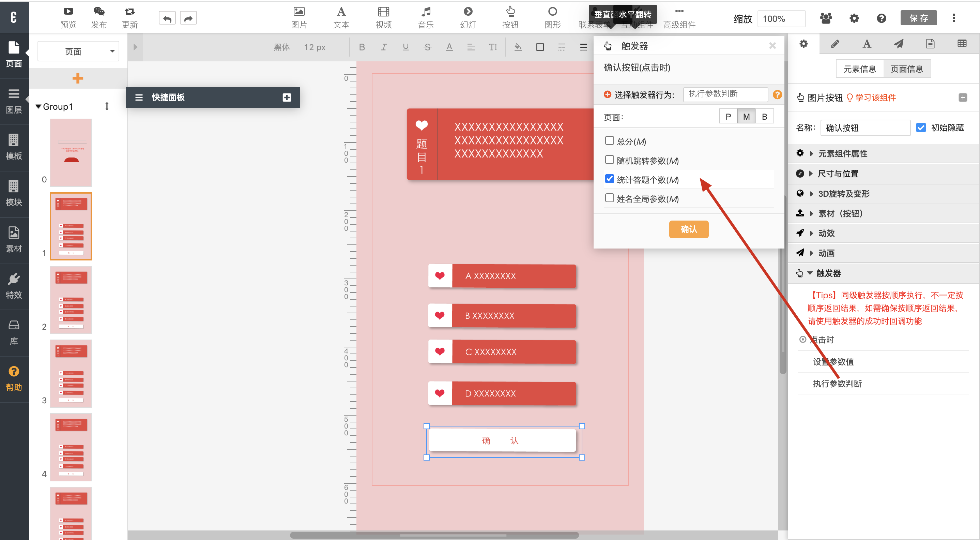Screen dimensions: 980x540
Task: Click the orange plus add-page icon
Action: [x=78, y=78]
